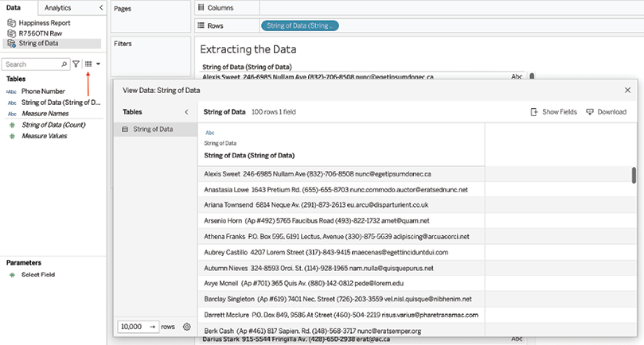Click the Alexis Sweet row in View Data
The width and height of the screenshot is (644, 345).
pos(341,174)
